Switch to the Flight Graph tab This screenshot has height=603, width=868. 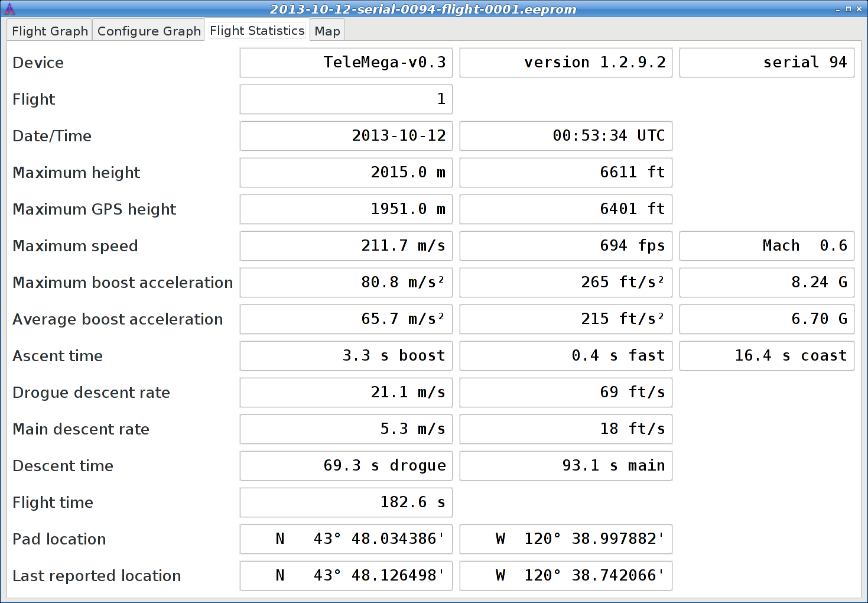[50, 31]
